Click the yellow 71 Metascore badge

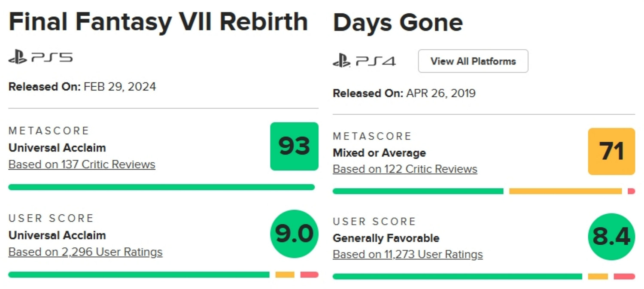[x=611, y=151]
